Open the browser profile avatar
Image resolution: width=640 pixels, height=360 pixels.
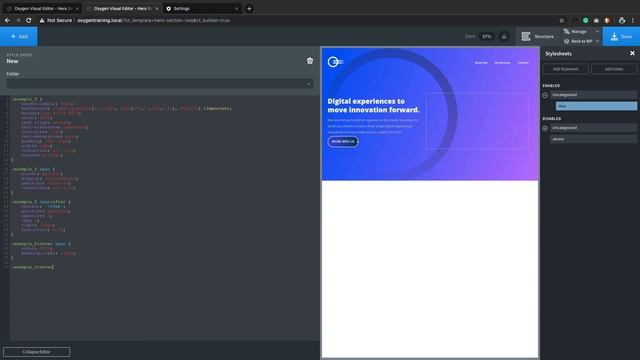pos(622,20)
